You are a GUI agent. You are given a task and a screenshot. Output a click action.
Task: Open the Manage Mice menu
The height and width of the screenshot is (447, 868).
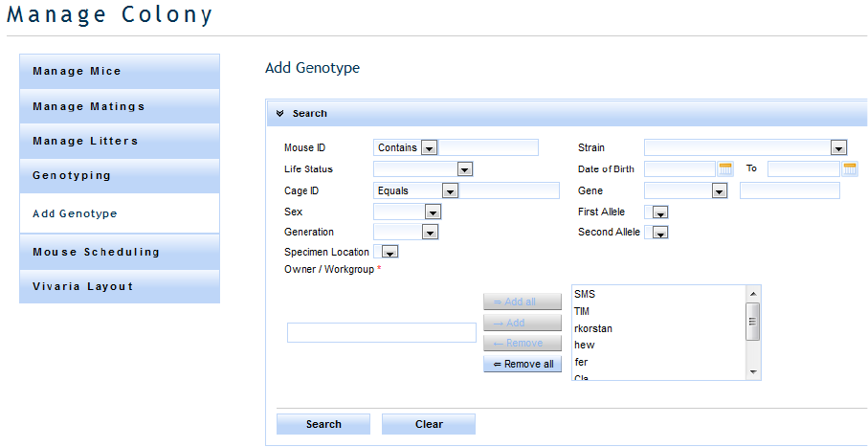pyautogui.click(x=120, y=71)
